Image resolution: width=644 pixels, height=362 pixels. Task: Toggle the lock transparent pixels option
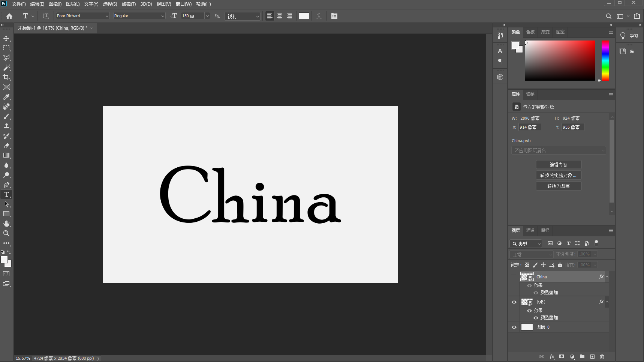(527, 264)
